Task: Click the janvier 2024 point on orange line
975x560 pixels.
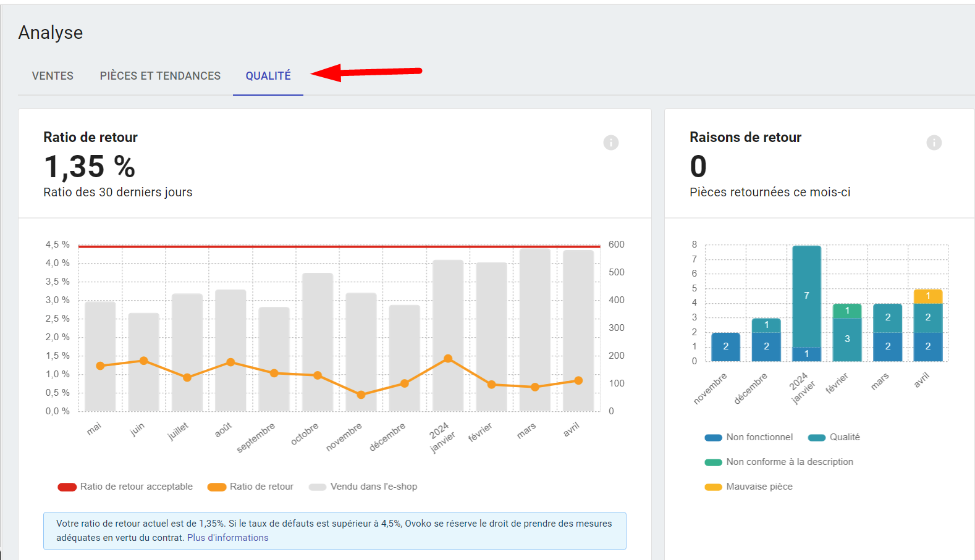Action: pos(448,359)
